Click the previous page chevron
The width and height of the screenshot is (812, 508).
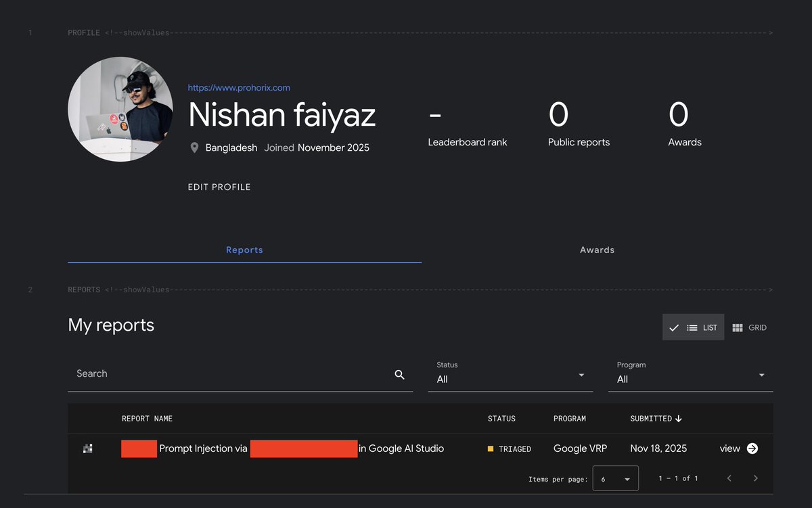[x=729, y=478]
